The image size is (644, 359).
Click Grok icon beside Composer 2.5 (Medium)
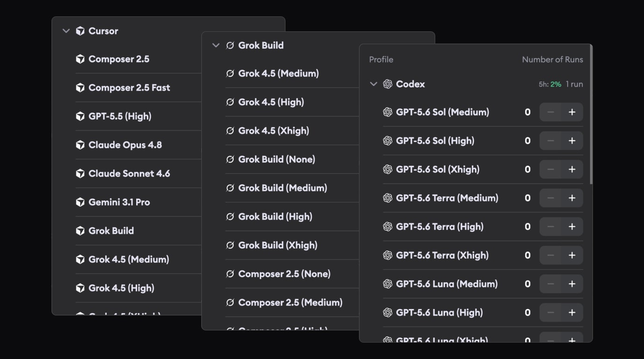(230, 302)
